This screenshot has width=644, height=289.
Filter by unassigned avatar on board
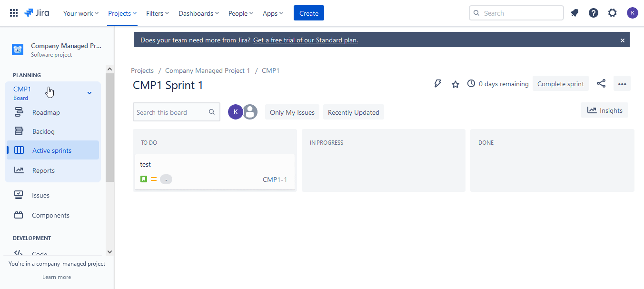click(250, 112)
